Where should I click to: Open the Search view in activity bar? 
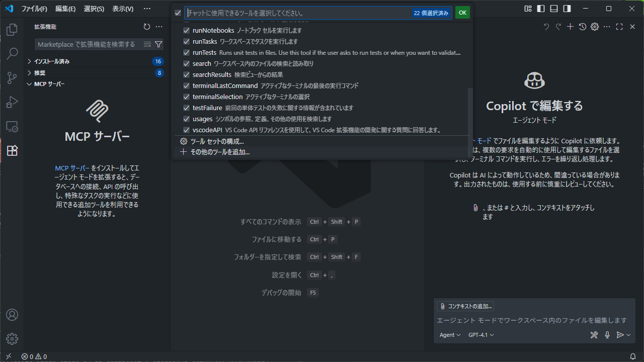(x=12, y=53)
